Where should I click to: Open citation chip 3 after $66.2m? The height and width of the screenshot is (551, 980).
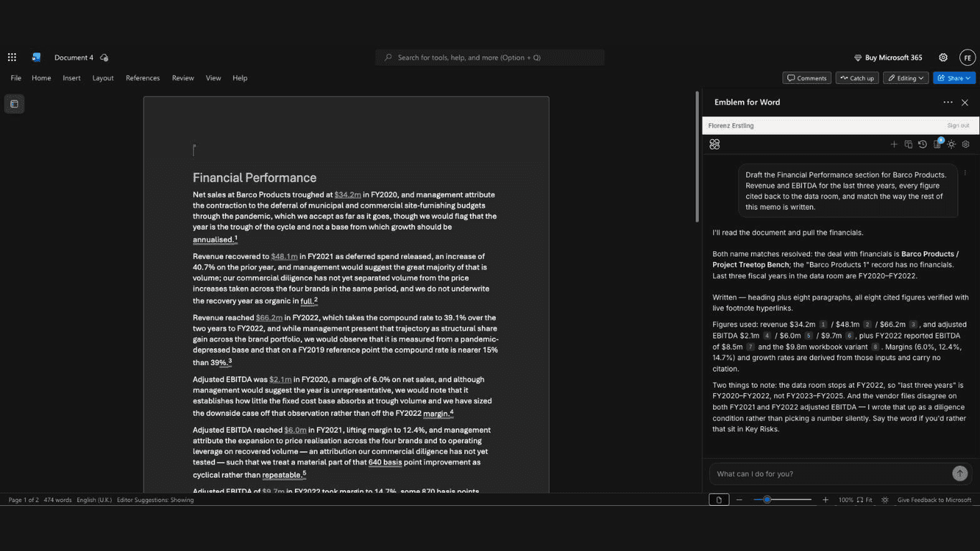[x=913, y=324]
